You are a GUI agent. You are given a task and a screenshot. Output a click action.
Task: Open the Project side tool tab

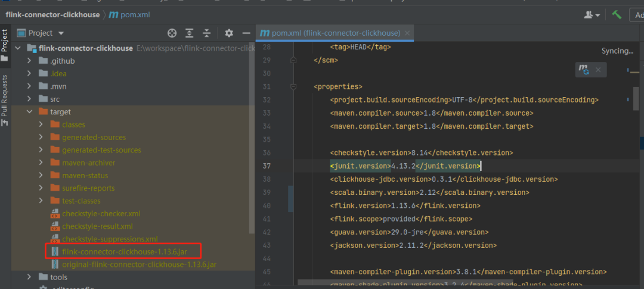click(5, 44)
